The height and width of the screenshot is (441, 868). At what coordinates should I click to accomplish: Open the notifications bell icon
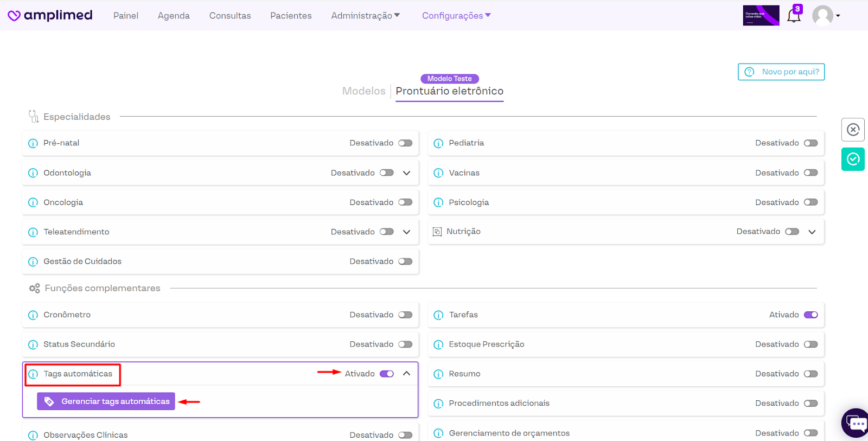click(x=794, y=16)
